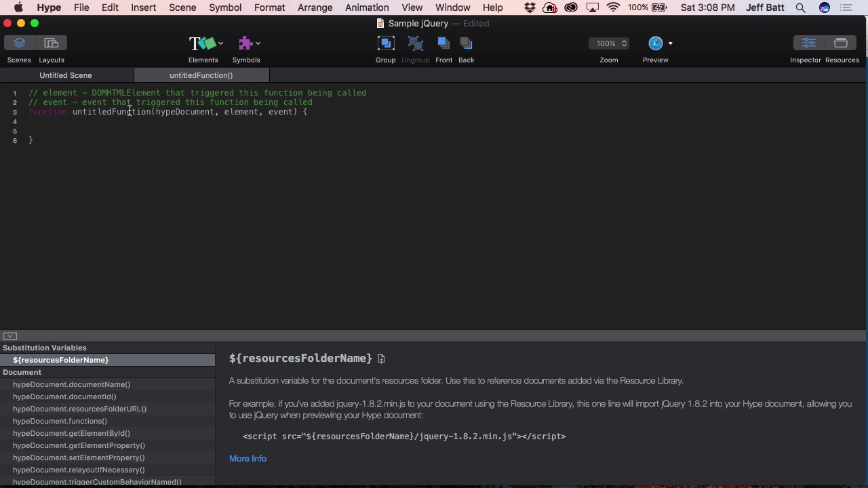The image size is (868, 488).
Task: Click the Creative Cloud menu bar icon
Action: (x=571, y=7)
